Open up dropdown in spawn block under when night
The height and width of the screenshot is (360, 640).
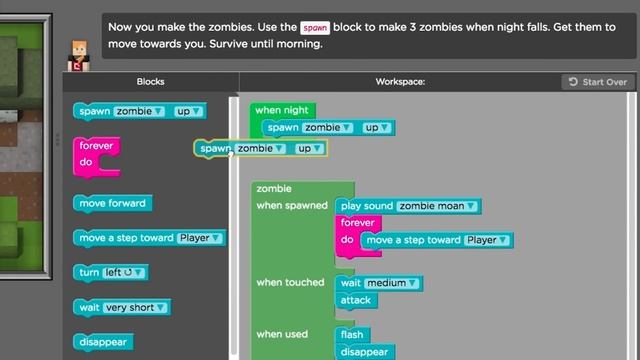[x=377, y=128]
